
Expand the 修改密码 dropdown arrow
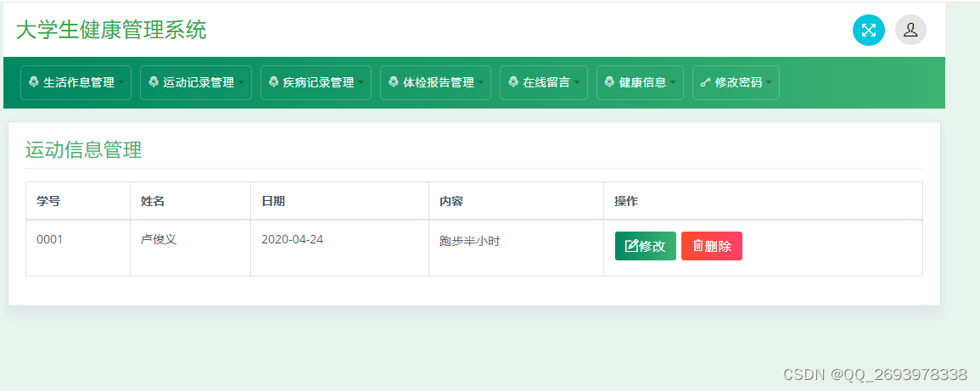pos(769,82)
